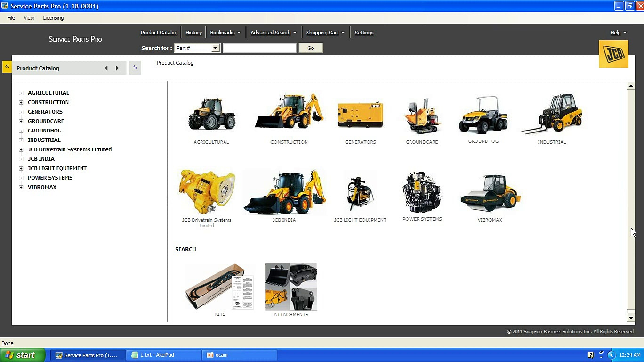Image resolution: width=644 pixels, height=362 pixels.
Task: Open the Groundhog utility vehicle image
Action: point(483,115)
